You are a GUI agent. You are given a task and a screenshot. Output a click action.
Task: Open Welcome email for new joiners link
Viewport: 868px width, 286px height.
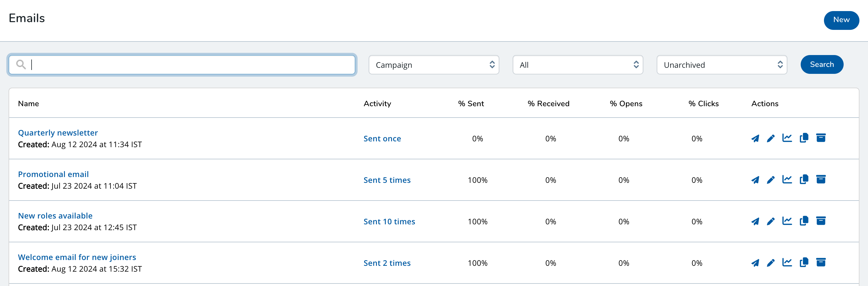[x=77, y=258]
